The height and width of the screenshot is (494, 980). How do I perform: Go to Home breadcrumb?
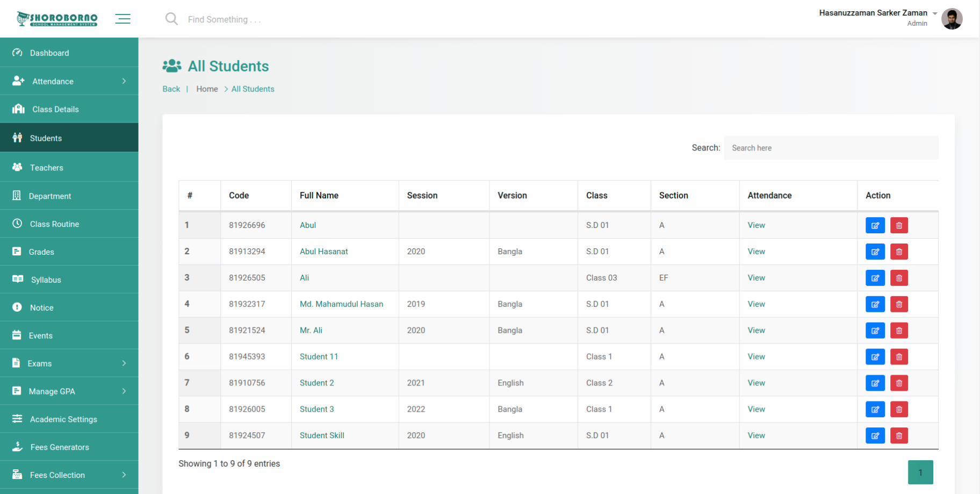coord(207,89)
